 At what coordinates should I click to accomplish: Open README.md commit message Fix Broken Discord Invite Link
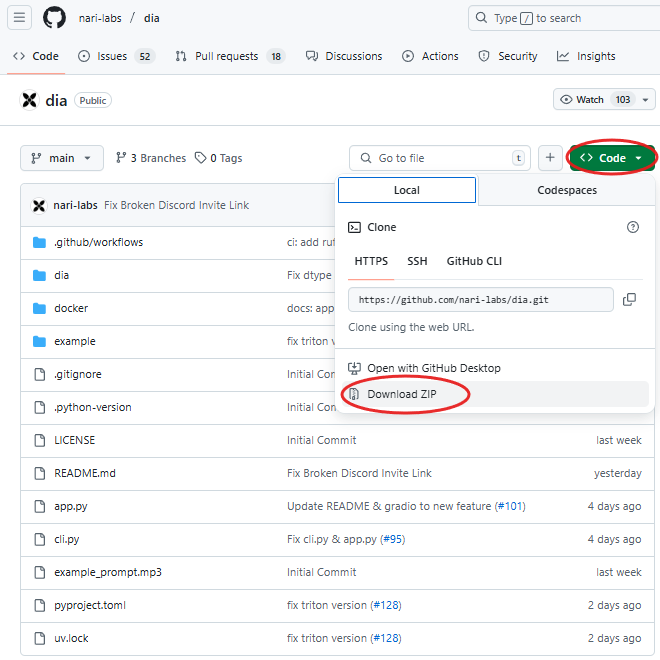click(359, 473)
